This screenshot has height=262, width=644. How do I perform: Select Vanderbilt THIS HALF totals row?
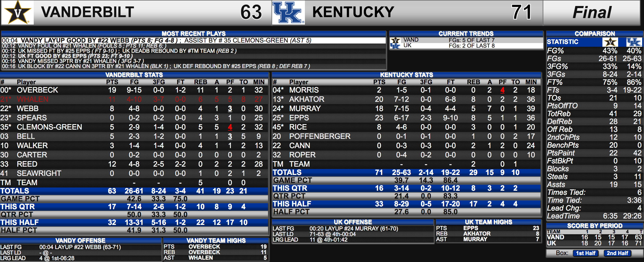(x=134, y=222)
